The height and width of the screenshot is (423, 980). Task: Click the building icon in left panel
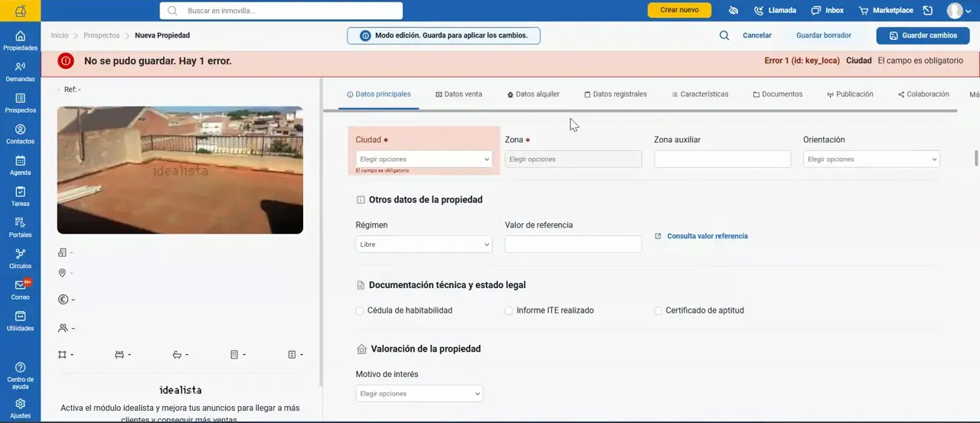pos(62,253)
